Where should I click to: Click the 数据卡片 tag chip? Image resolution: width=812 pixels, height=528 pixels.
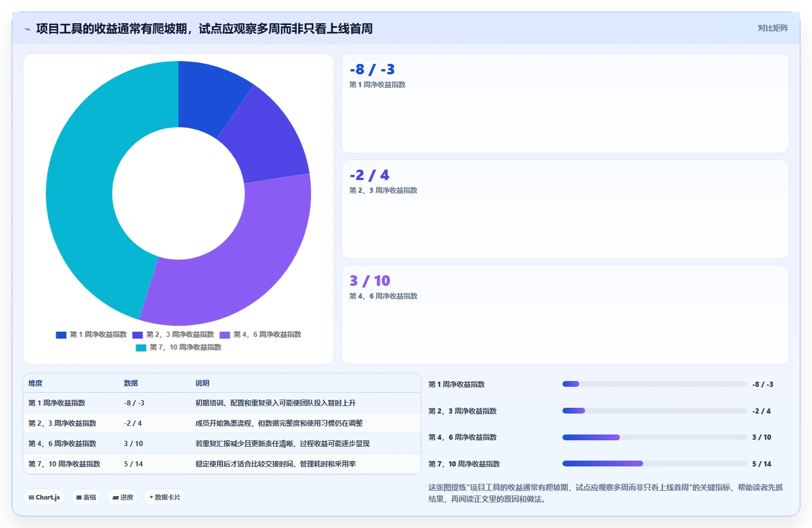pos(165,497)
